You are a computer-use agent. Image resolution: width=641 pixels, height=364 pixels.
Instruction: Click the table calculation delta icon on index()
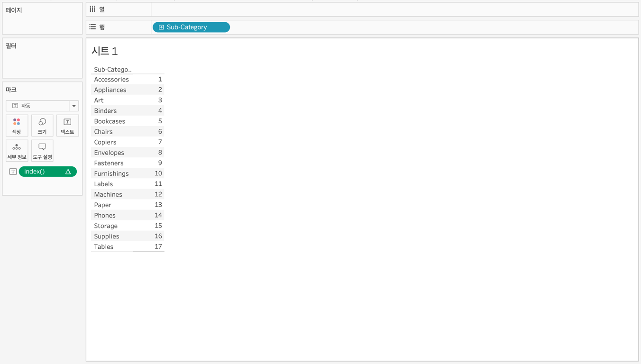coord(68,172)
